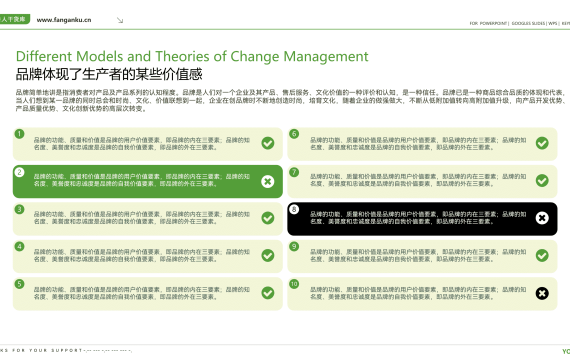Viewport: 570px width, 360px height.
Task: Select the number 3 badge
Action: pyautogui.click(x=20, y=209)
